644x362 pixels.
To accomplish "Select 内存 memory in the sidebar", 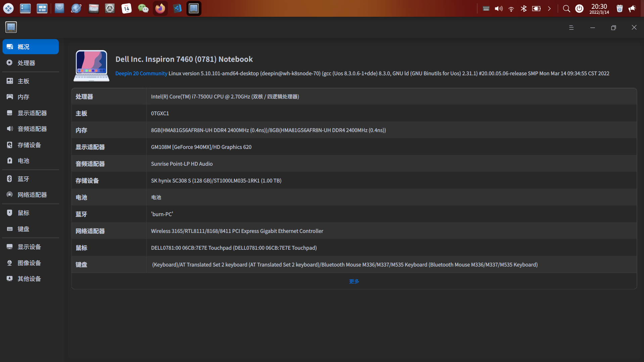I will pyautogui.click(x=31, y=97).
